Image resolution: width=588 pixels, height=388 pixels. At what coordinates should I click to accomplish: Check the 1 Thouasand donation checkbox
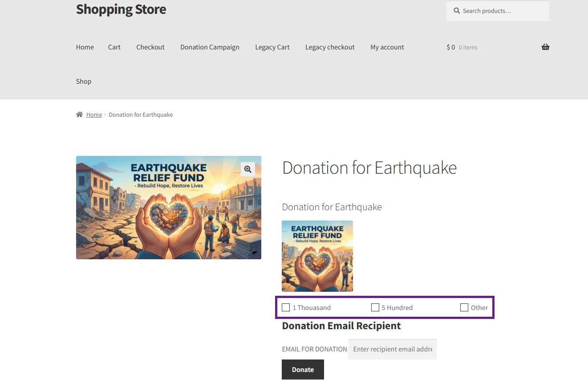[286, 307]
